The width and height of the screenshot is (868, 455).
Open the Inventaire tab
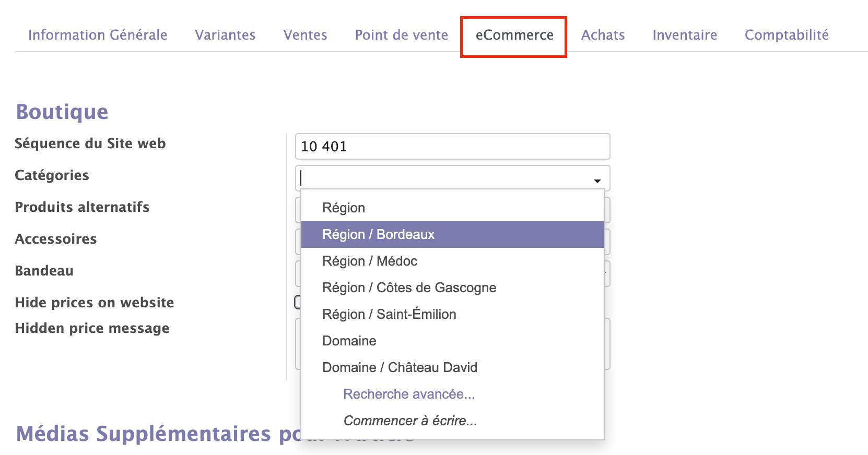[x=684, y=35]
